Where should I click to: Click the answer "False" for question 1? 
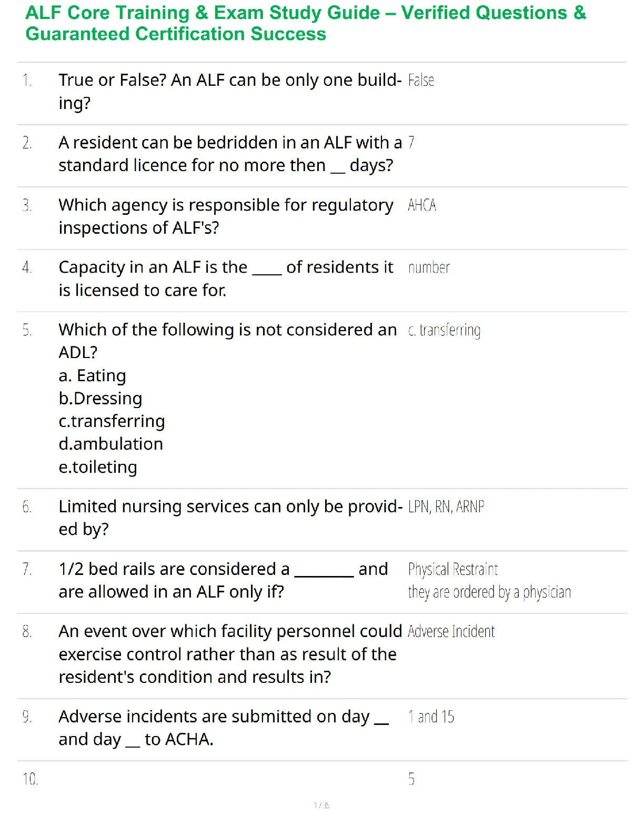pyautogui.click(x=421, y=81)
